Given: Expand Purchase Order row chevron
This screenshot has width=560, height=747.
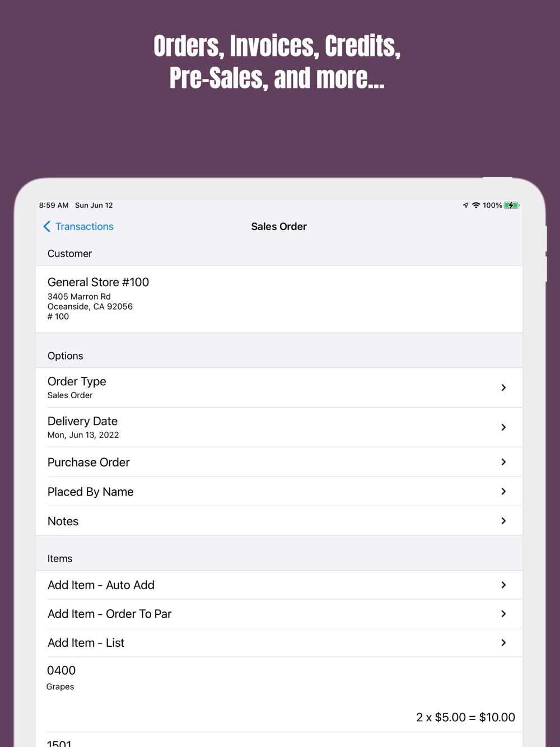Looking at the screenshot, I should click(503, 462).
